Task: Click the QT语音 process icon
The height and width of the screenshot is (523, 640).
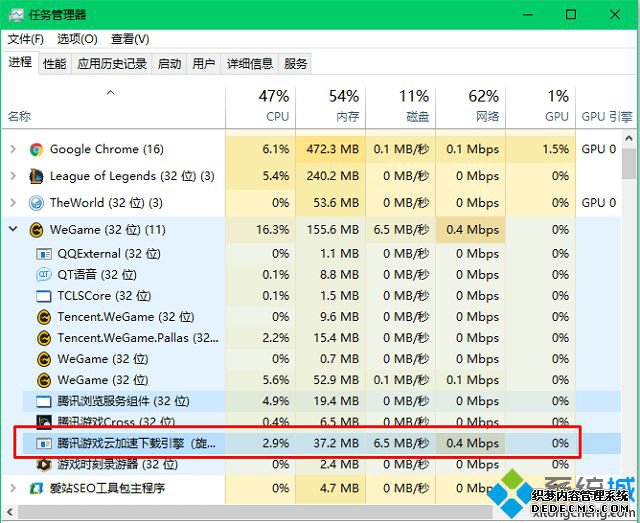Action: pyautogui.click(x=44, y=275)
